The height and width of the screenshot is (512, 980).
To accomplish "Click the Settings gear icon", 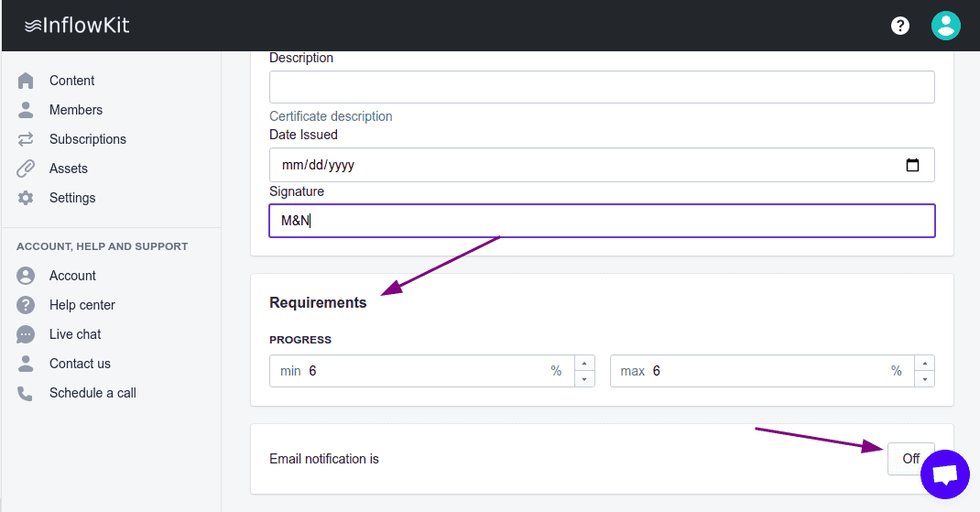I will click(x=26, y=198).
